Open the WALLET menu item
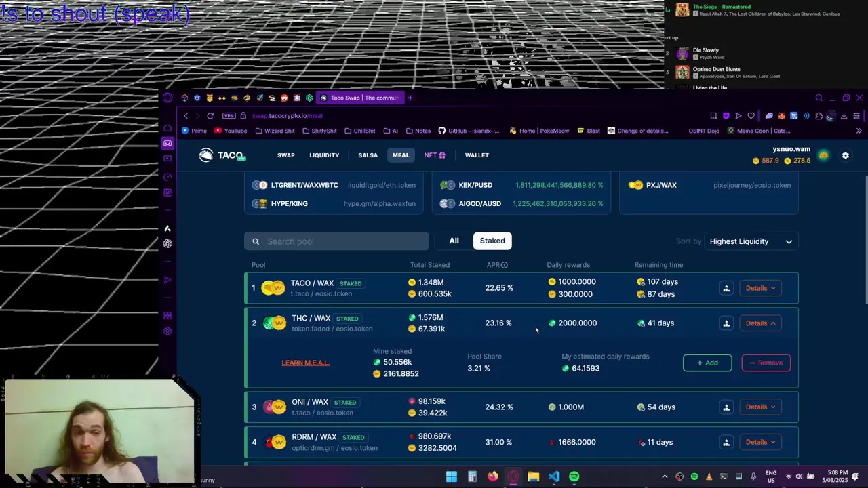The image size is (868, 488). (477, 155)
